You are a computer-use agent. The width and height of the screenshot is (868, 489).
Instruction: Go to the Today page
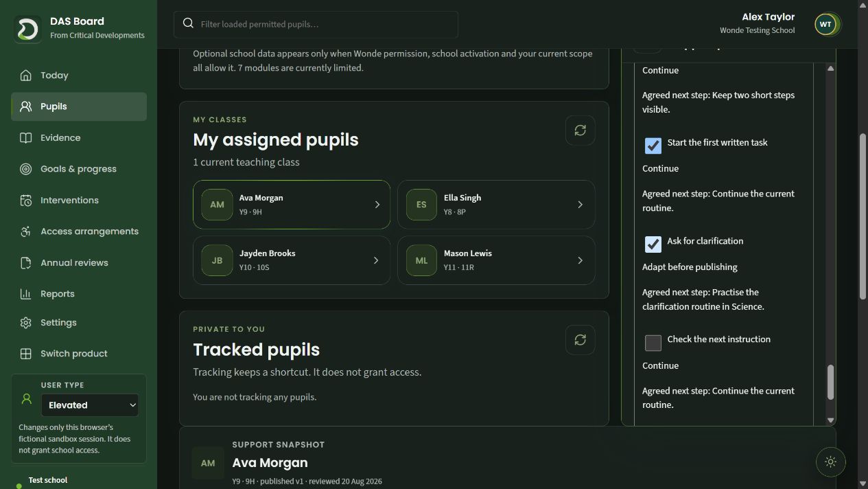pos(79,76)
